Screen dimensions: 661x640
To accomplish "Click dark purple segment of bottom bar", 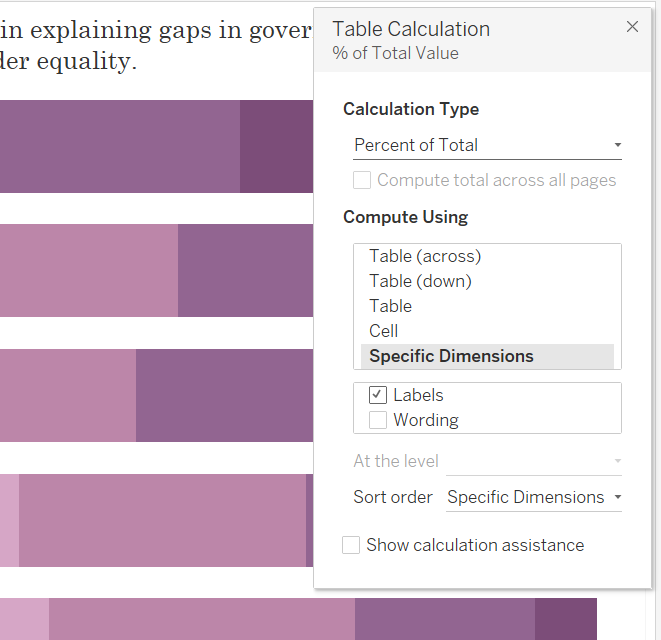I will click(565, 619).
